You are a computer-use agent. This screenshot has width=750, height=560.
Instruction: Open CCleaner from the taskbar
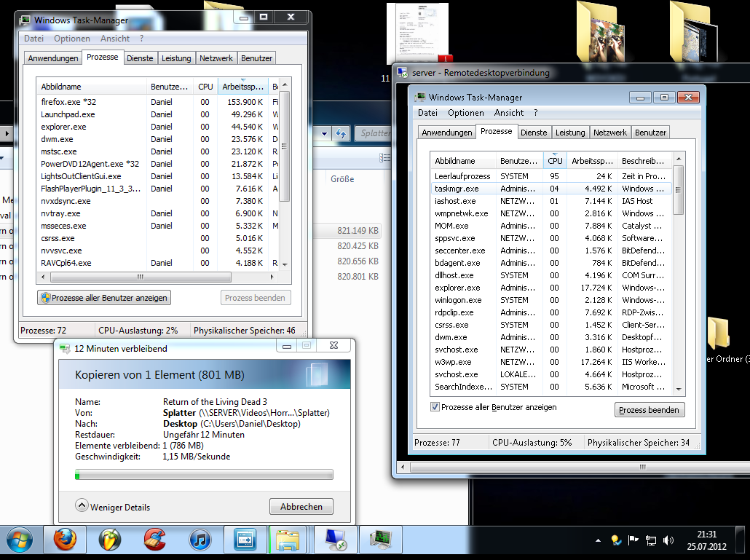tap(154, 540)
